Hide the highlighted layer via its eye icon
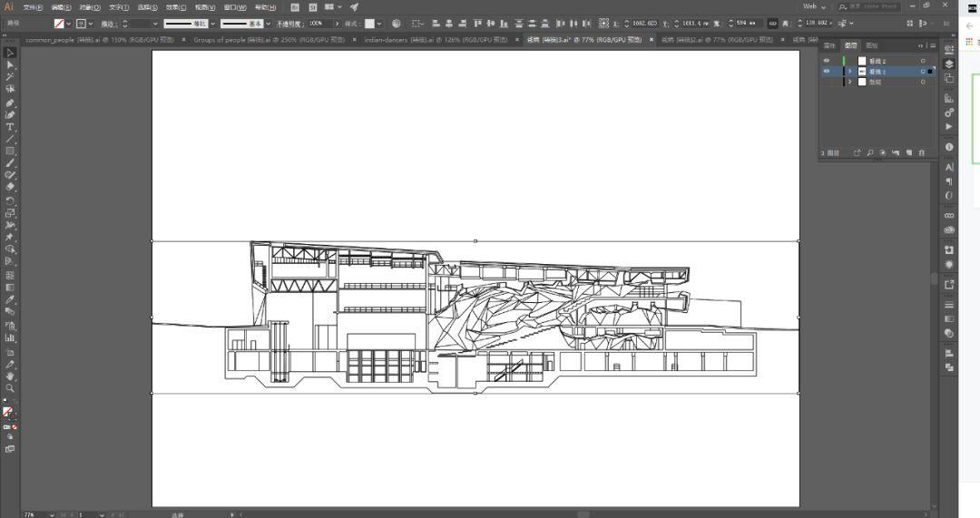This screenshot has width=980, height=518. click(827, 72)
